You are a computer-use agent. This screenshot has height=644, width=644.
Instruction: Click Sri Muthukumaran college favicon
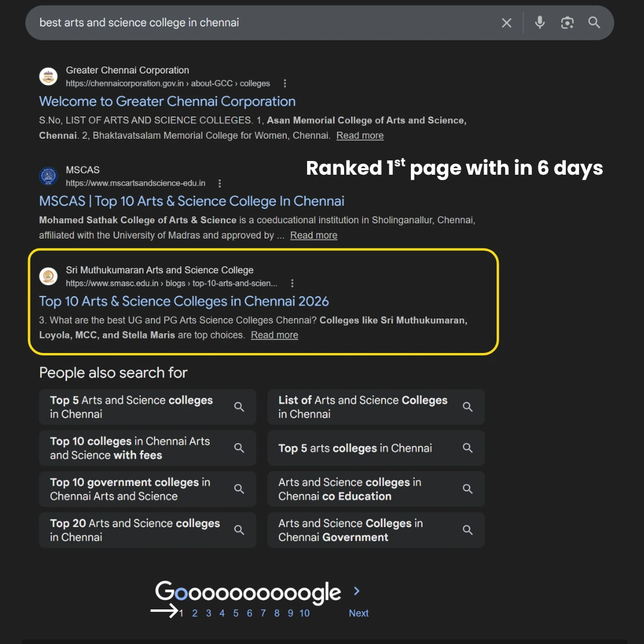(x=48, y=276)
